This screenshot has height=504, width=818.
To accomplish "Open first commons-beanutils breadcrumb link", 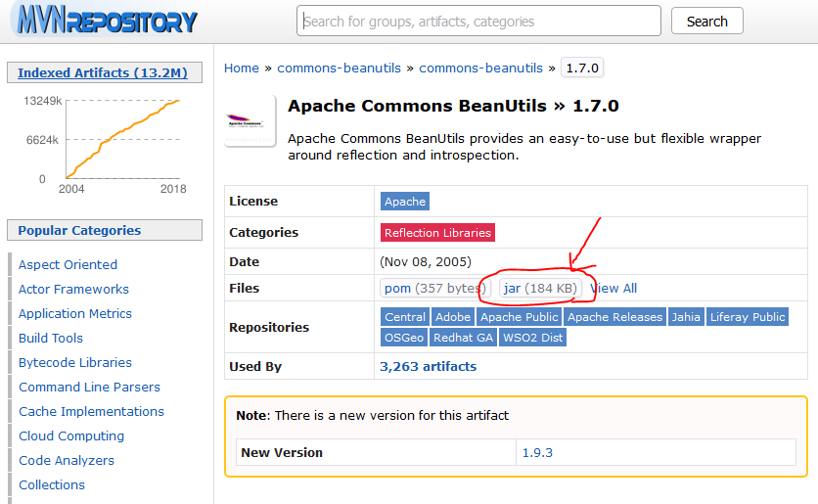I will pos(340,68).
